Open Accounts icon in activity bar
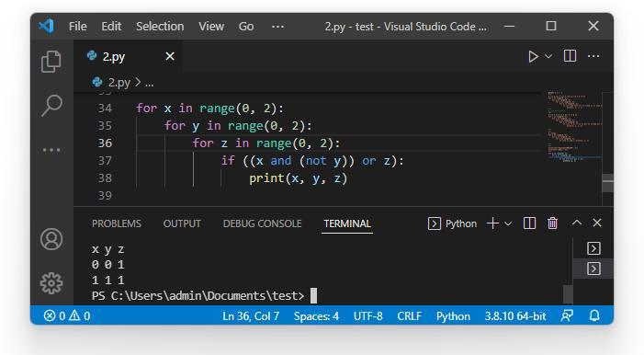This screenshot has height=355, width=644. point(51,239)
